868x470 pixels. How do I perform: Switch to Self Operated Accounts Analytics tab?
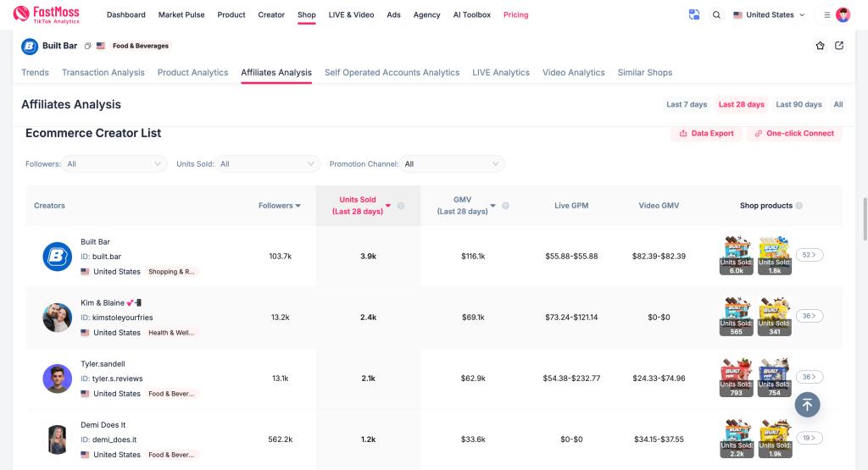click(x=392, y=73)
